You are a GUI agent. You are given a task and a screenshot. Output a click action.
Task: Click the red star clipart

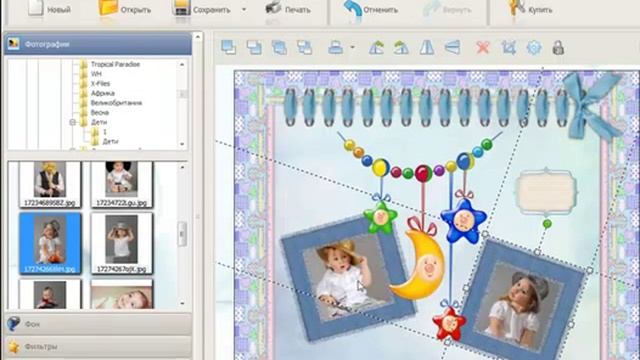click(449, 324)
